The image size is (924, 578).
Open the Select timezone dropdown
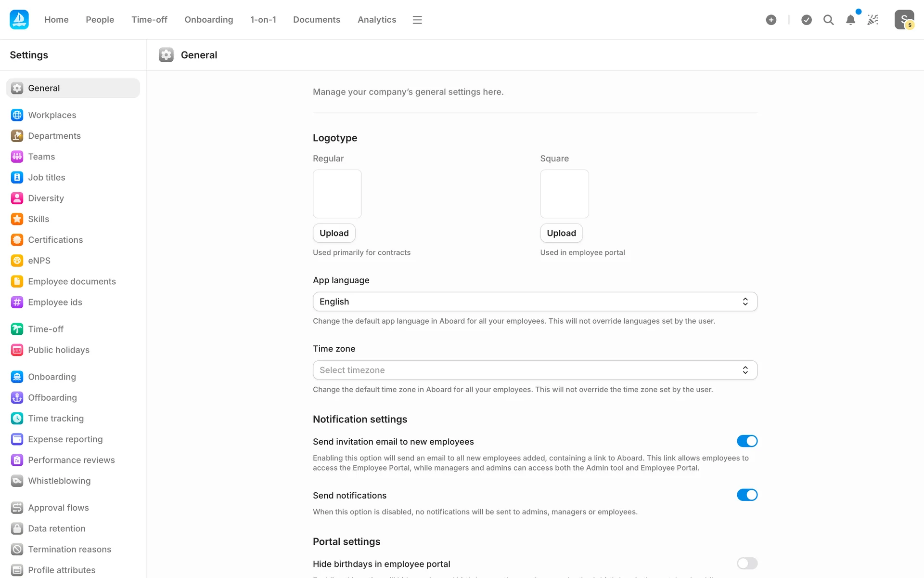(535, 370)
